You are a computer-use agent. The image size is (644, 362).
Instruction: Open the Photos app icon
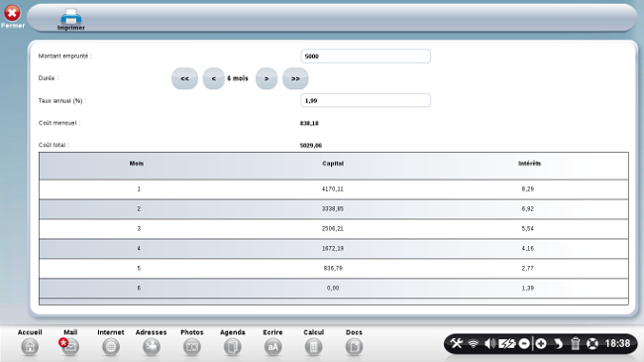tap(192, 347)
